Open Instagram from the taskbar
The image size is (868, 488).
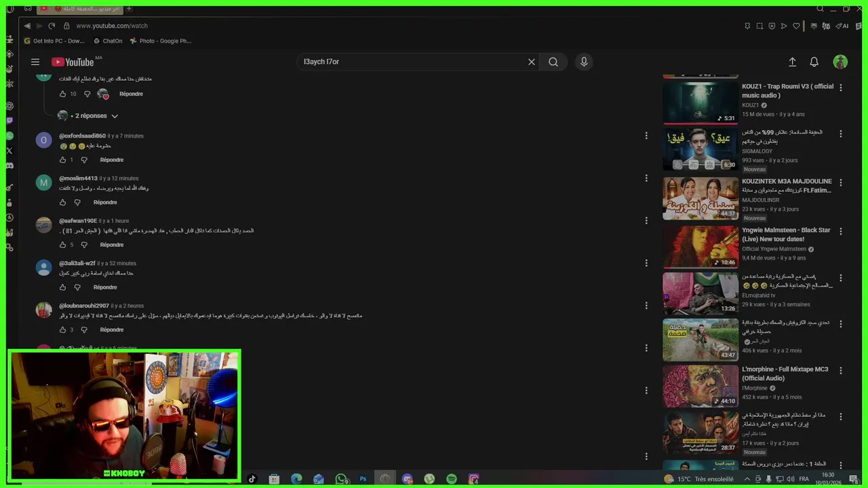[x=474, y=479]
